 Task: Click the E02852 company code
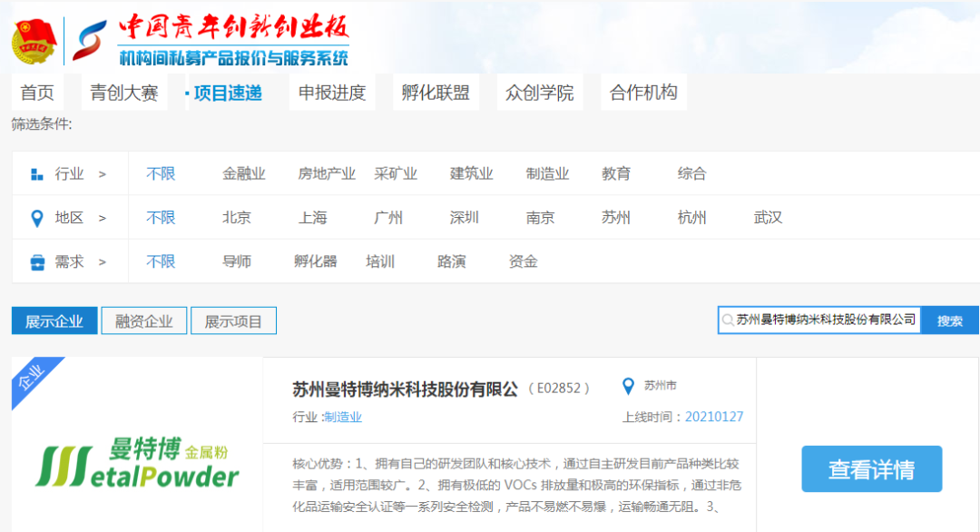(x=559, y=389)
